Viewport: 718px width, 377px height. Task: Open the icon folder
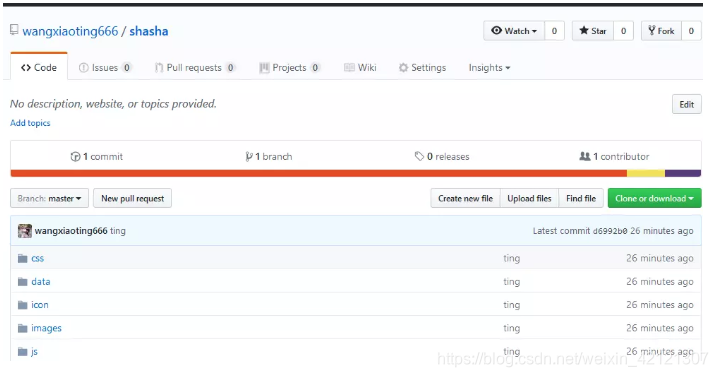pyautogui.click(x=40, y=305)
